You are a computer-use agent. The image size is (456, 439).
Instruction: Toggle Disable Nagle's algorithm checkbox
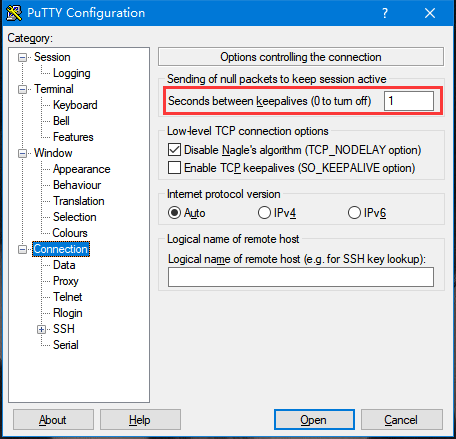click(x=174, y=150)
